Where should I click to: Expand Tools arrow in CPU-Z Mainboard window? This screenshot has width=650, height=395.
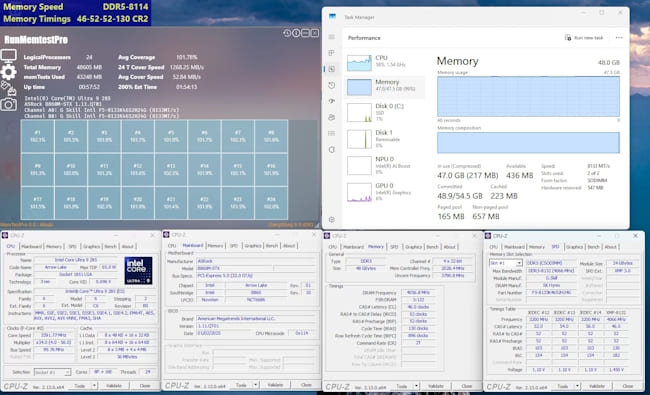coord(256,385)
